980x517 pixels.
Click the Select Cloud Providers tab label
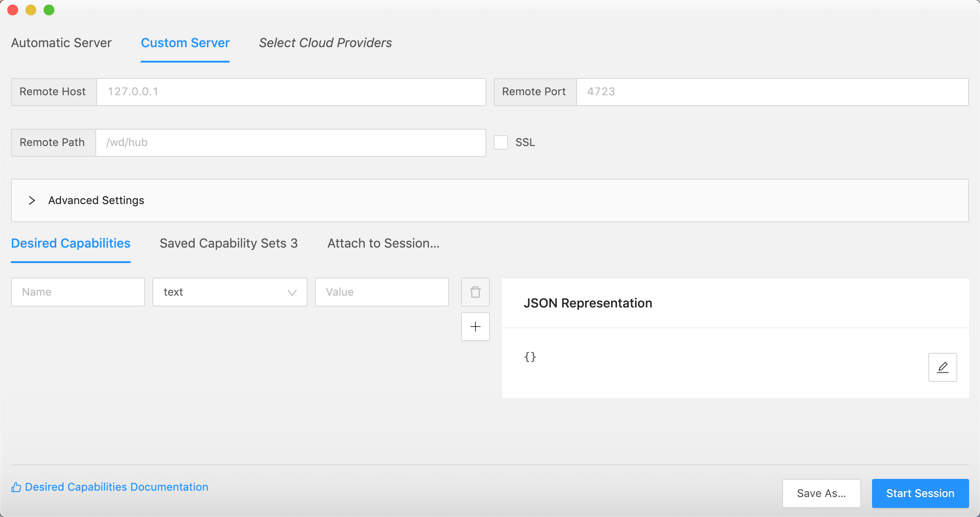[324, 43]
